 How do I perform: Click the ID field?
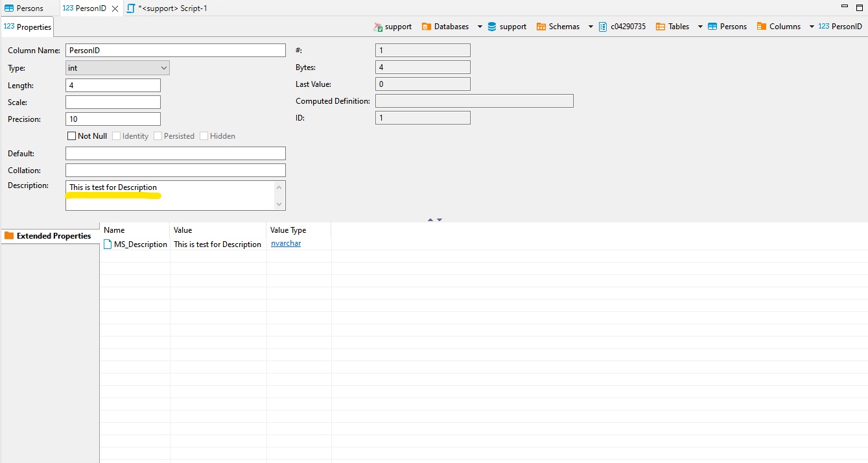423,117
